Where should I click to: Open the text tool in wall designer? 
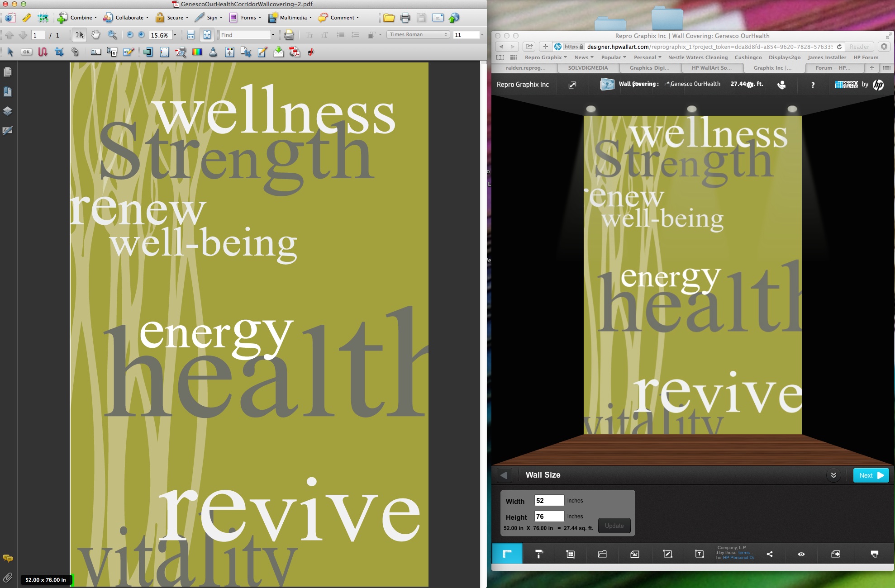pos(699,554)
